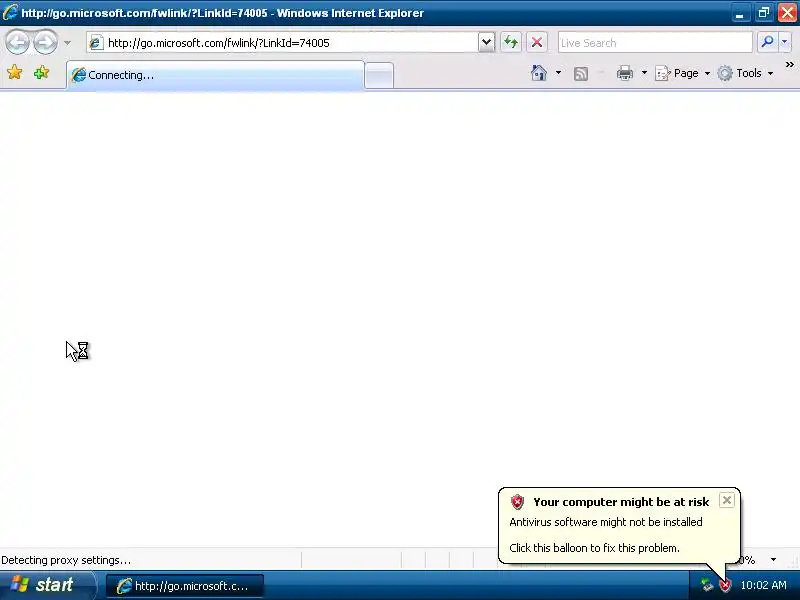This screenshot has height=600, width=800.
Task: Click the Detecting proxy settings status text
Action: click(x=66, y=560)
